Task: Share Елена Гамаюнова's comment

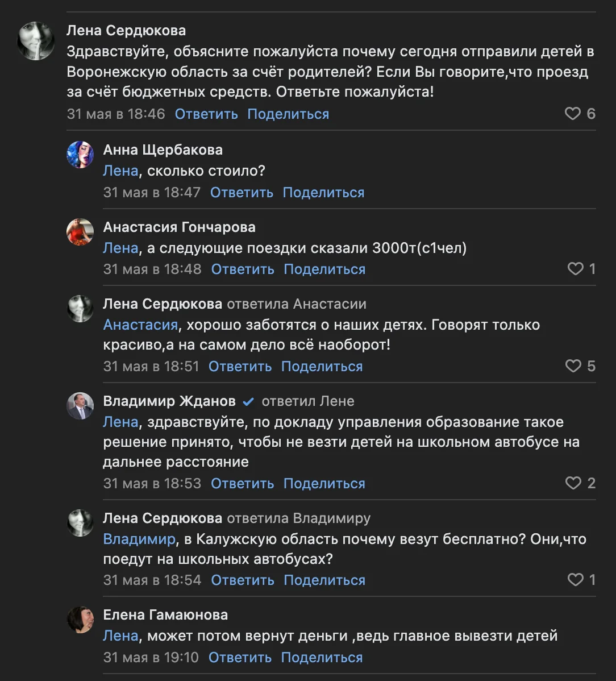Action: tap(322, 658)
